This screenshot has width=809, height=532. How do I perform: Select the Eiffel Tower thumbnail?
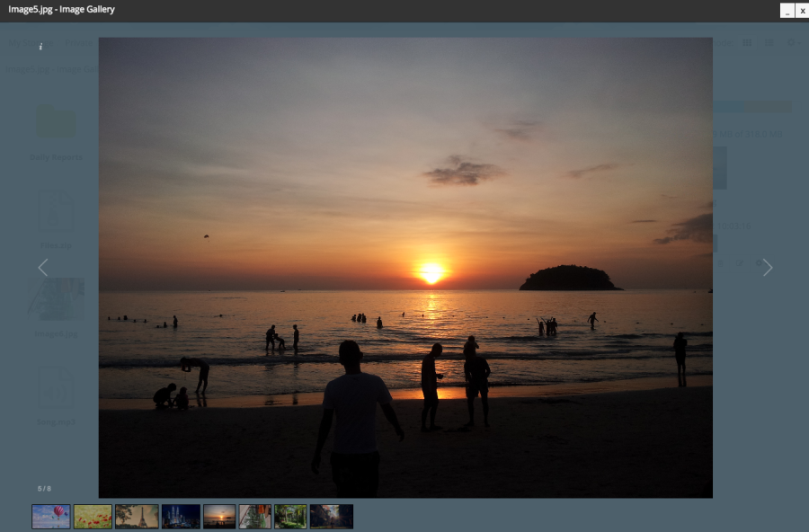137,516
